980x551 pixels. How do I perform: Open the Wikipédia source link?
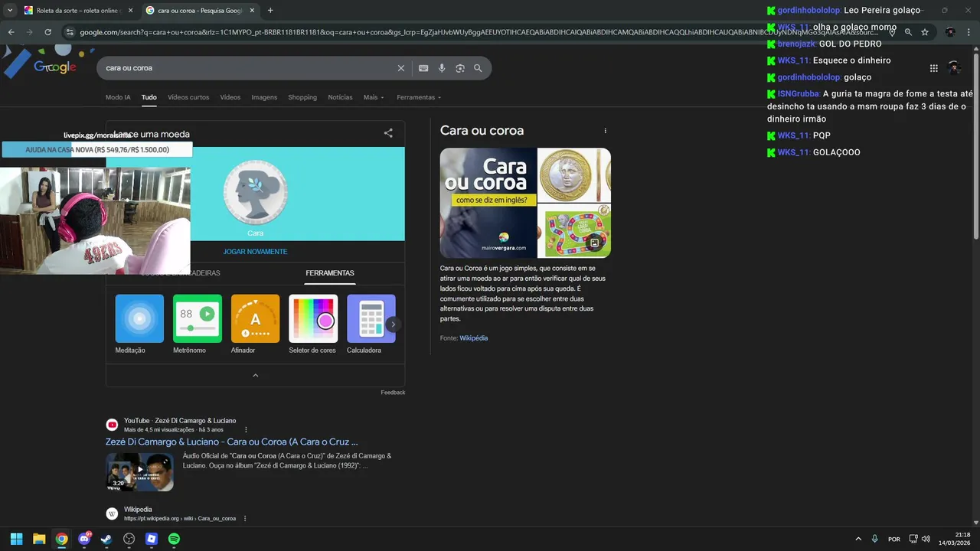[x=473, y=338]
